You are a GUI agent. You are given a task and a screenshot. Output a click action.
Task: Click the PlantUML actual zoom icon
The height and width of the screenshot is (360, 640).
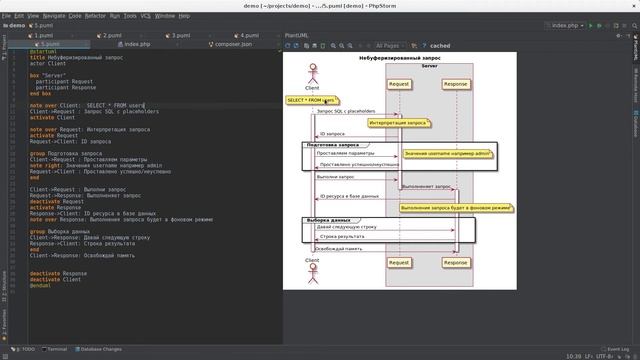click(x=350, y=46)
